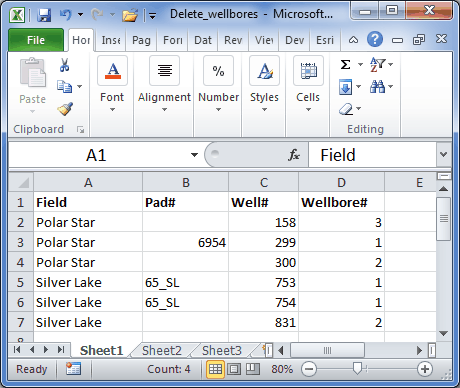Switch to Page Layout view
Image resolution: width=460 pixels, height=388 pixels.
[x=234, y=369]
